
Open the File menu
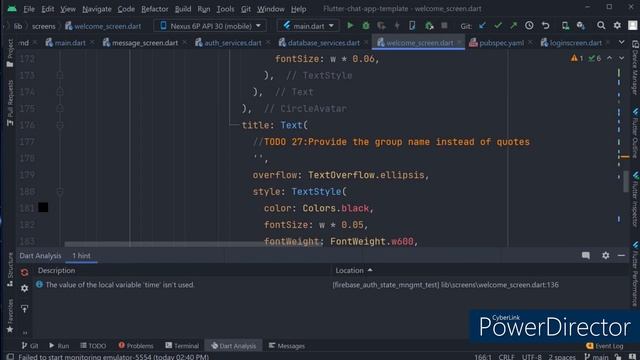29,9
